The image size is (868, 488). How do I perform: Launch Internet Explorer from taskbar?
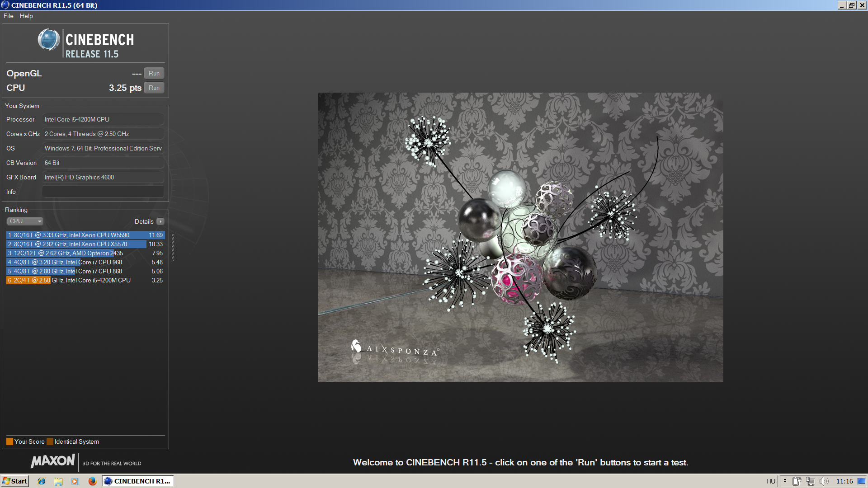pos(41,481)
